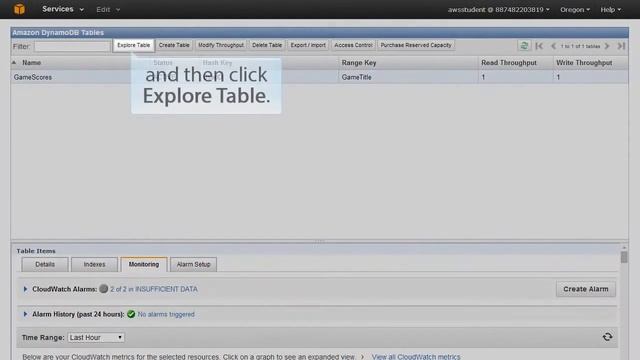The image size is (640, 360).
Task: Go to first page of tables
Action: point(539,46)
